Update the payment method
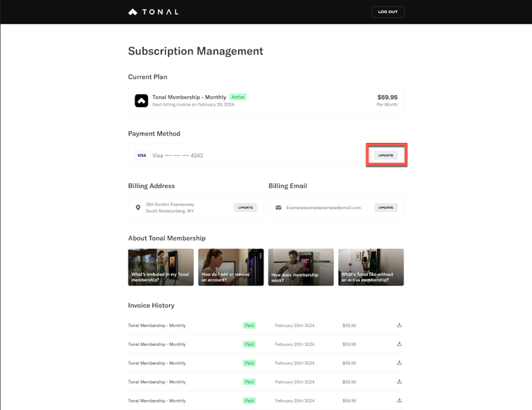 [x=386, y=155]
